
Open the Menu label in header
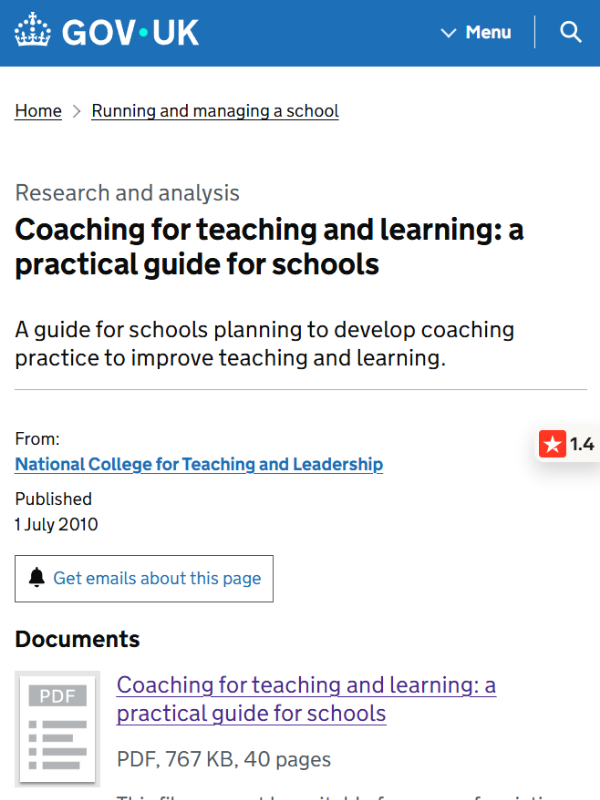click(488, 32)
